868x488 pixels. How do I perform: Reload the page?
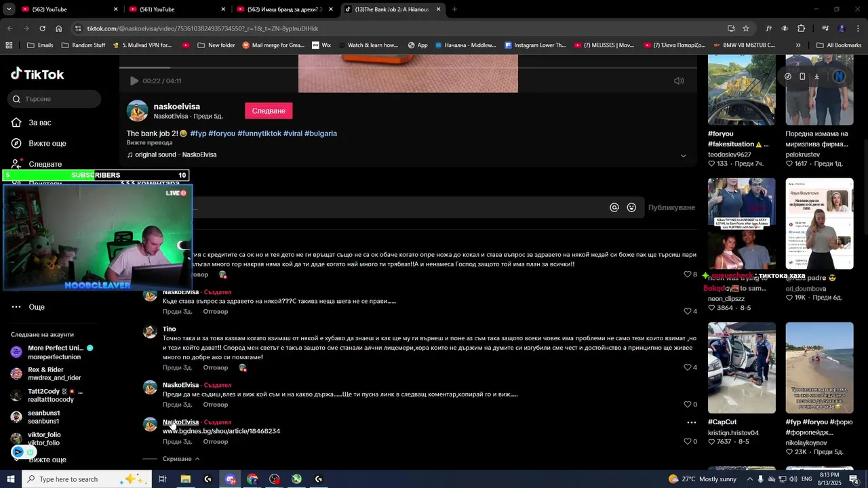click(42, 28)
